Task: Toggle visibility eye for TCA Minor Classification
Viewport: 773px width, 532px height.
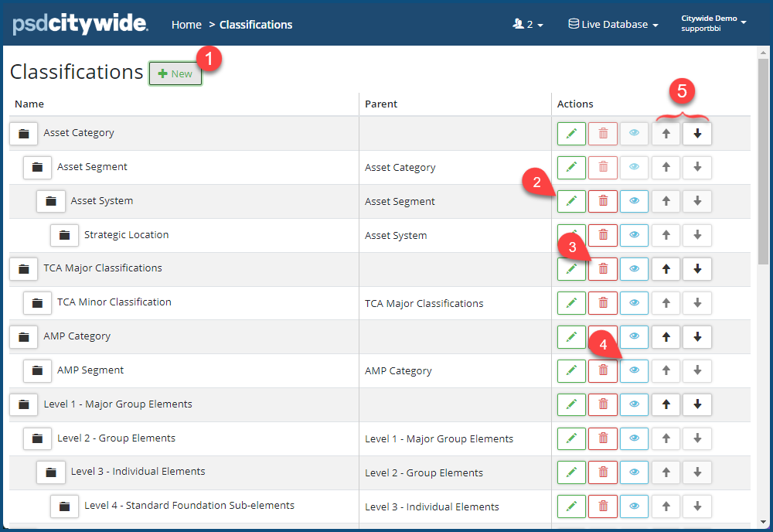Action: pos(634,303)
